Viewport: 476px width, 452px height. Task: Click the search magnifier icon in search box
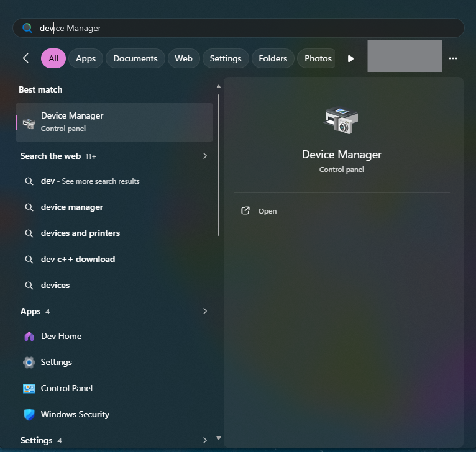pos(27,28)
